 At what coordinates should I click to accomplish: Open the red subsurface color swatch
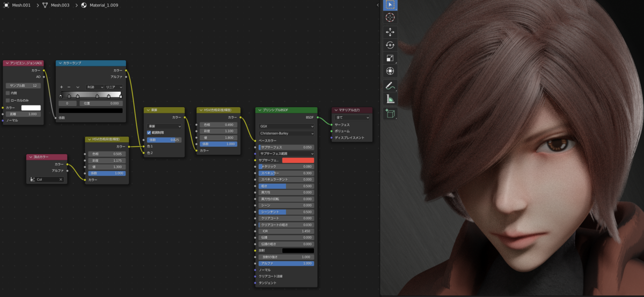(298, 160)
